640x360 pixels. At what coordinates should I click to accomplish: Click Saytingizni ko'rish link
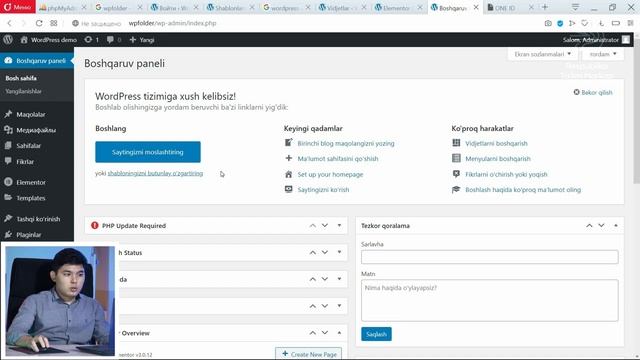point(323,190)
